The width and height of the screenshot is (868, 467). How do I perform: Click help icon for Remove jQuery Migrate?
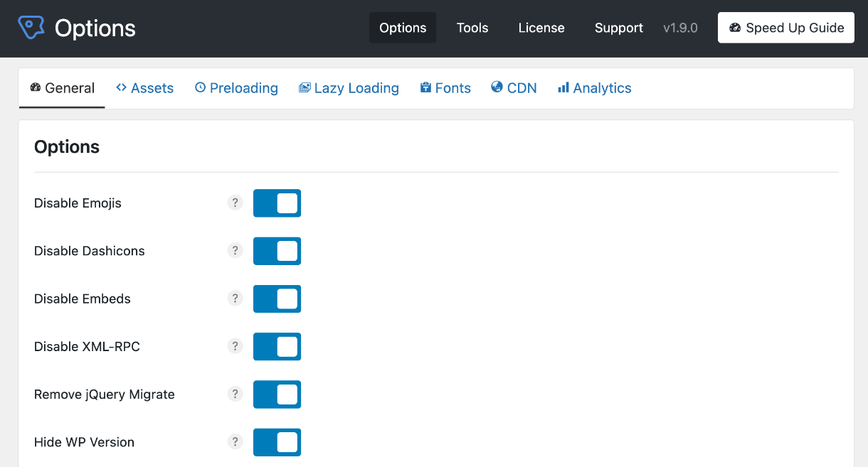(235, 394)
